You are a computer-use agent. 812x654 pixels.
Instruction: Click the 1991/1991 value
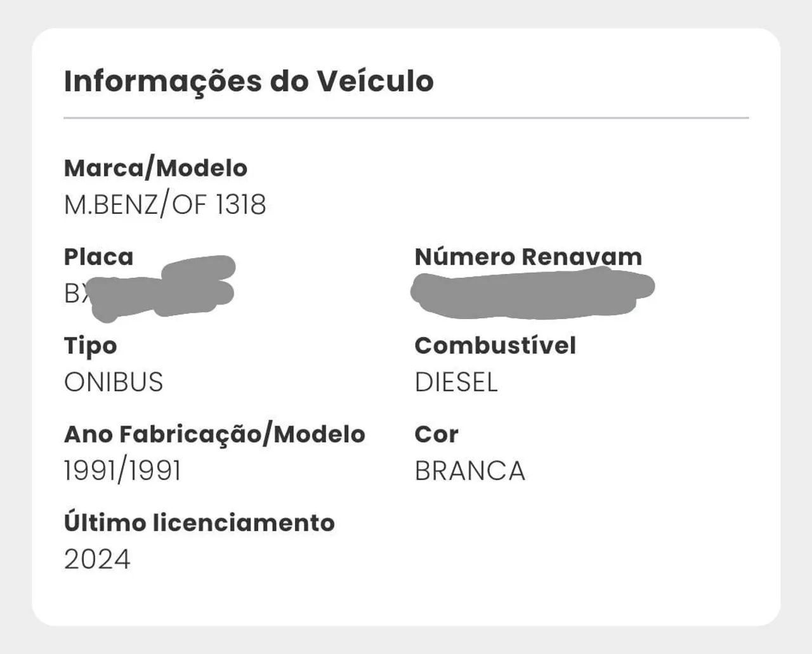pyautogui.click(x=123, y=471)
